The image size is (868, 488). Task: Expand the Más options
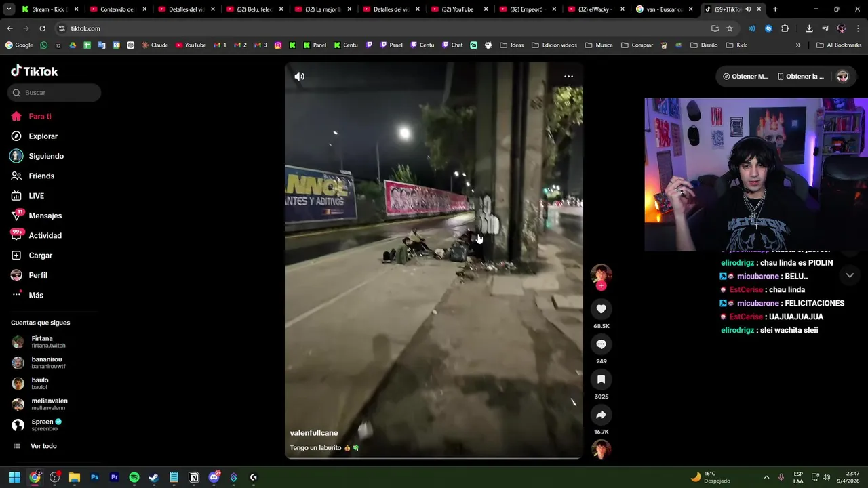tap(36, 296)
